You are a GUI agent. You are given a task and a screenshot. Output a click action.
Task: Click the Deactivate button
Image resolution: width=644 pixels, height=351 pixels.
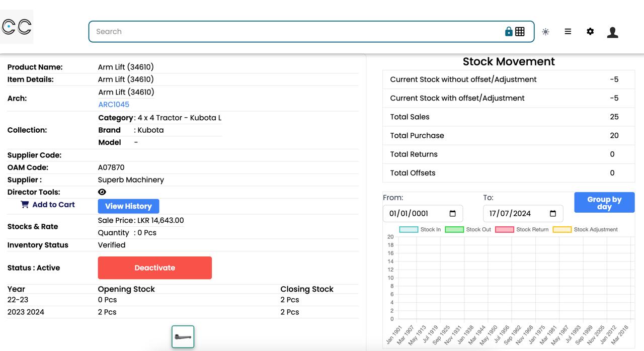click(x=154, y=268)
